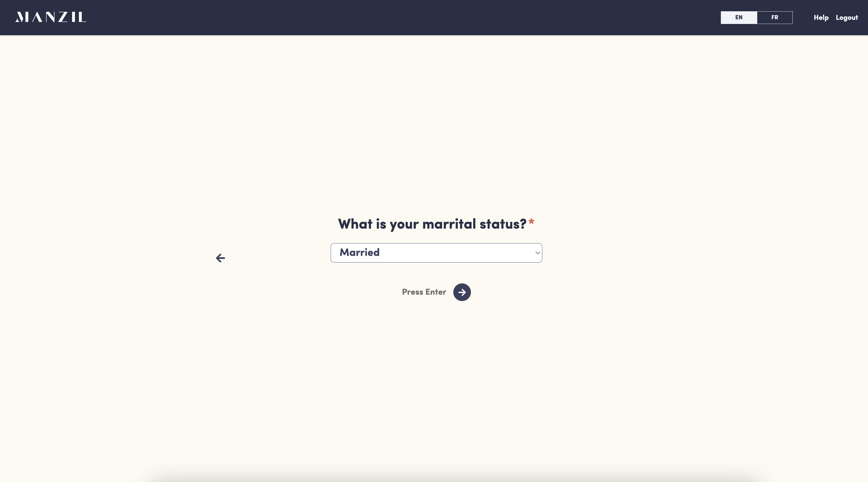Click the MANZIL logo
The image size is (868, 482).
50,17
